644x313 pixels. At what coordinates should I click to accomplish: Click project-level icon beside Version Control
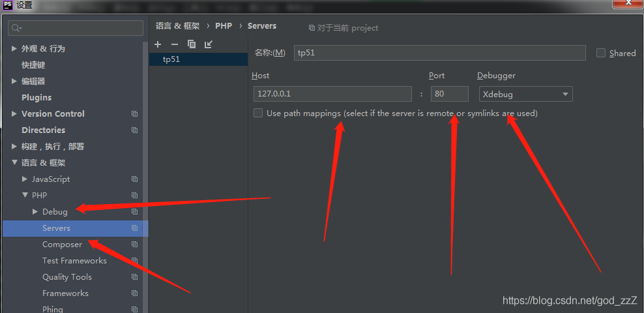134,114
